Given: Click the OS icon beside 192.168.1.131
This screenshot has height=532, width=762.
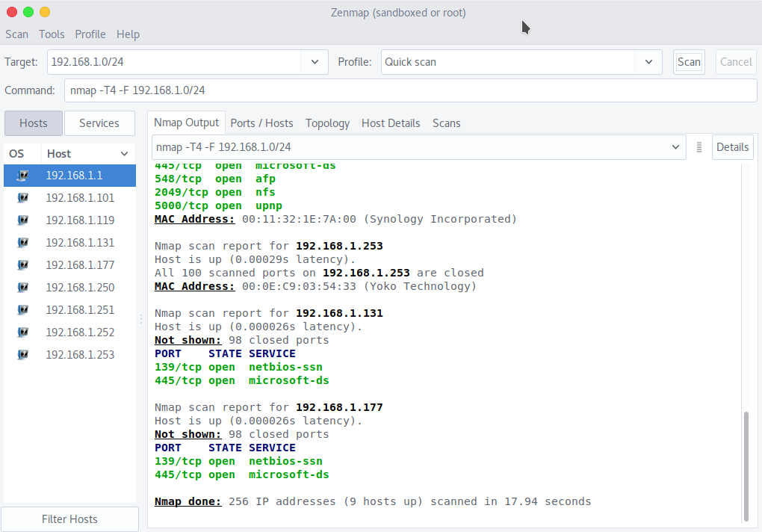Looking at the screenshot, I should [22, 243].
